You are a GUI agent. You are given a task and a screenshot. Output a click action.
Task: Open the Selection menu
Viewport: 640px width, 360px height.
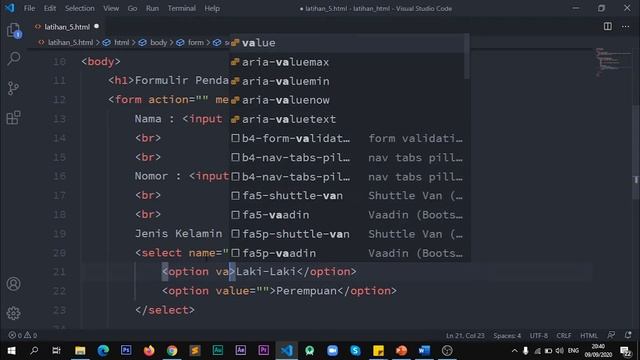point(80,8)
